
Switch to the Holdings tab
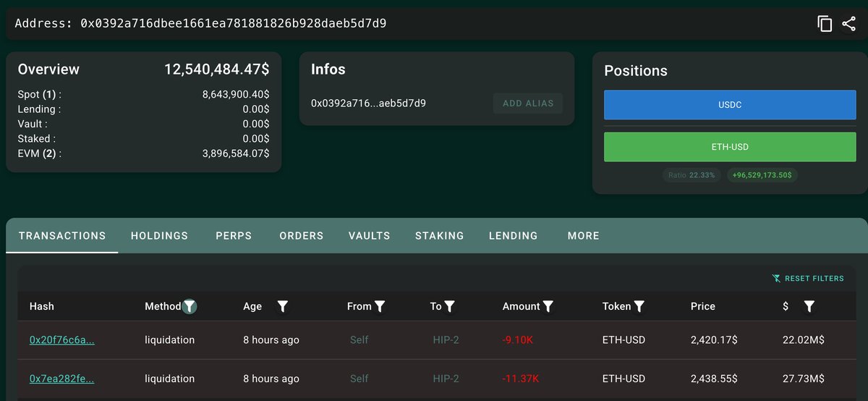[x=159, y=235]
